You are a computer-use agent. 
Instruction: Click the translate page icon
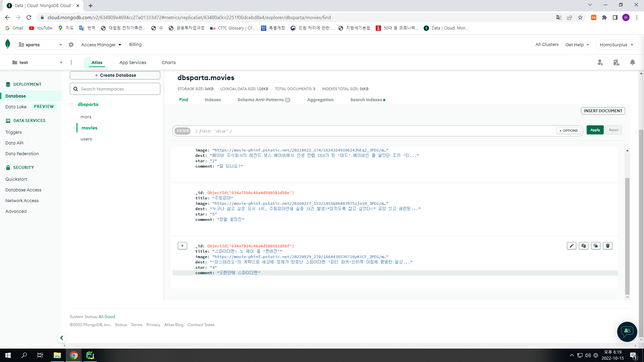[x=559, y=17]
